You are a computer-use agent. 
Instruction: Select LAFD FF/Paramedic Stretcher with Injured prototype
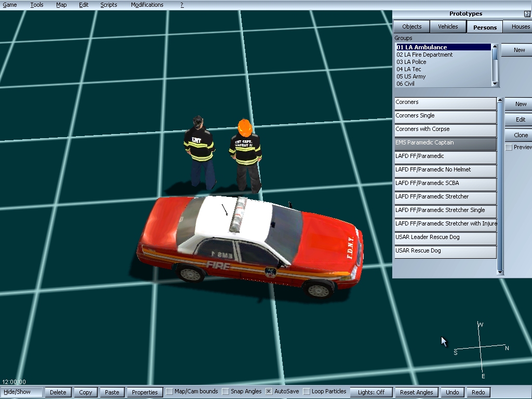tap(445, 225)
